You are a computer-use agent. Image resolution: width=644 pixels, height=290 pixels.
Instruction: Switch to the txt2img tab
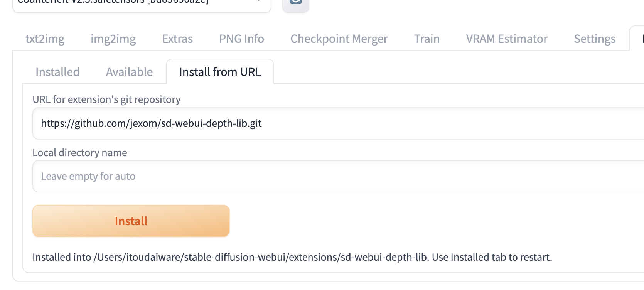(x=45, y=39)
